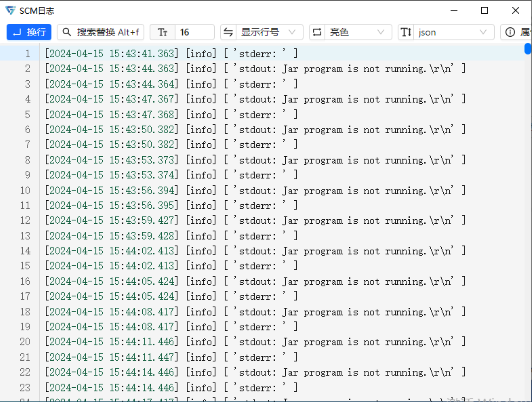Screen dimensions: 532x402
Task: Open the 显示行号 dropdown
Action: pyautogui.click(x=269, y=32)
